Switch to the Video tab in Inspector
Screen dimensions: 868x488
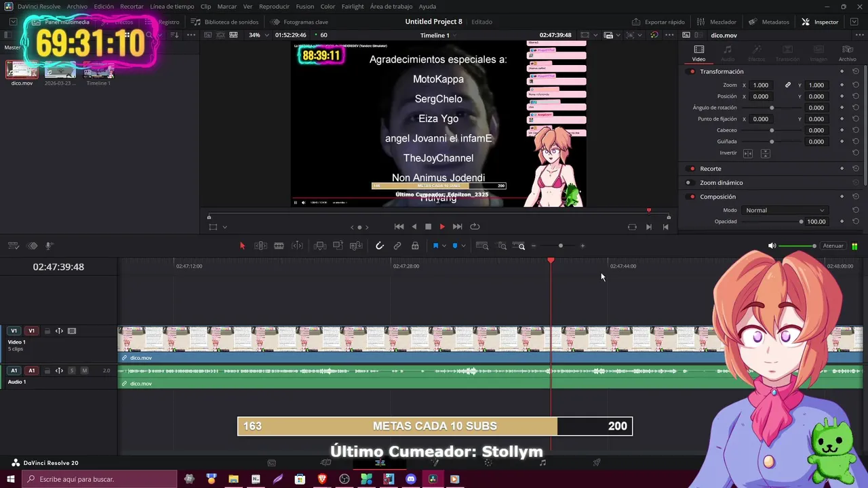tap(698, 54)
